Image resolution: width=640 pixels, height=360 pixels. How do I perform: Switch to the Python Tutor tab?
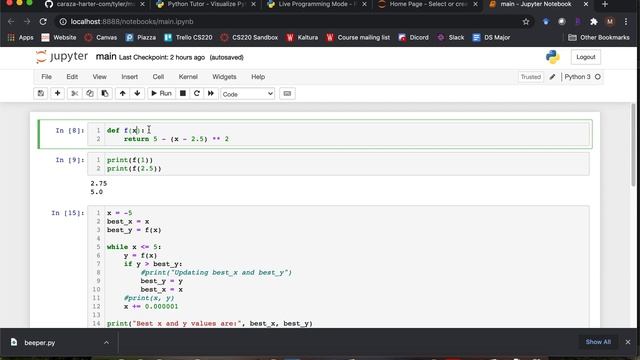click(206, 4)
